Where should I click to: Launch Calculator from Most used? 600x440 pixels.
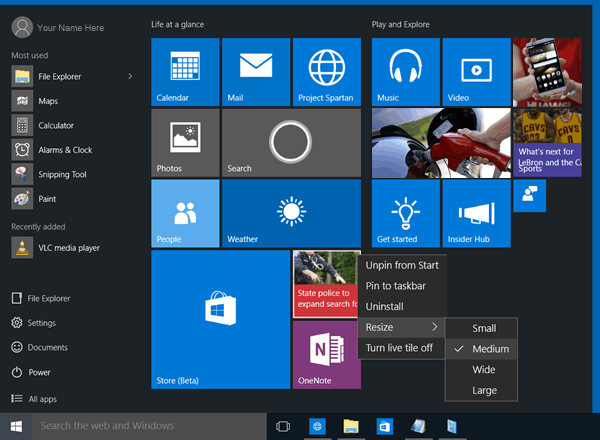(x=55, y=125)
